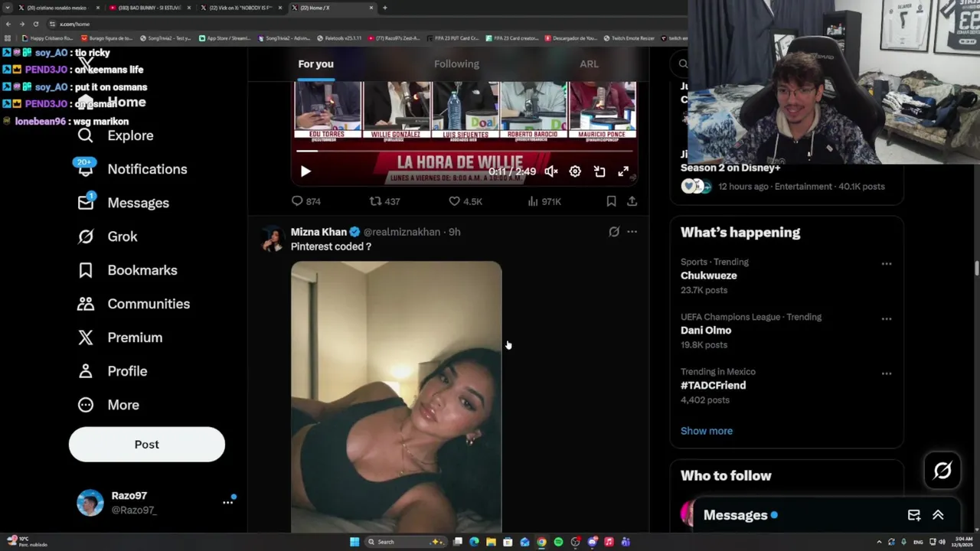
Task: Open Bookmarks in the sidebar
Action: coord(127,270)
